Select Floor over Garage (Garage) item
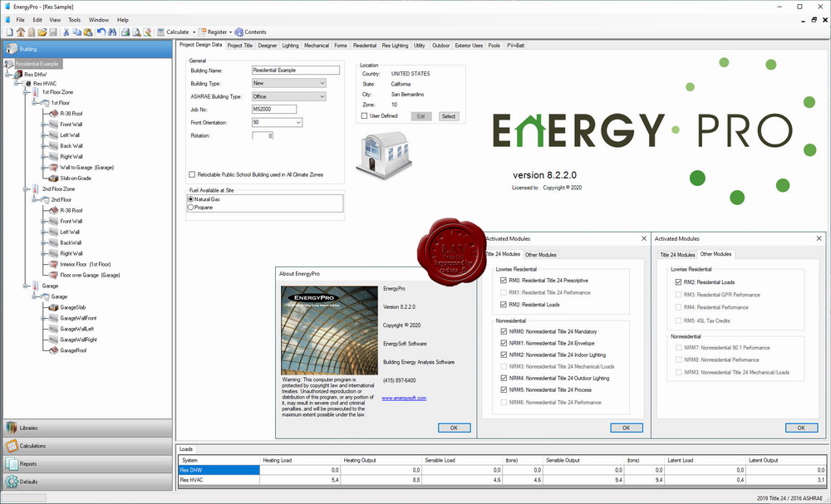The height and width of the screenshot is (504, 831). click(x=90, y=275)
